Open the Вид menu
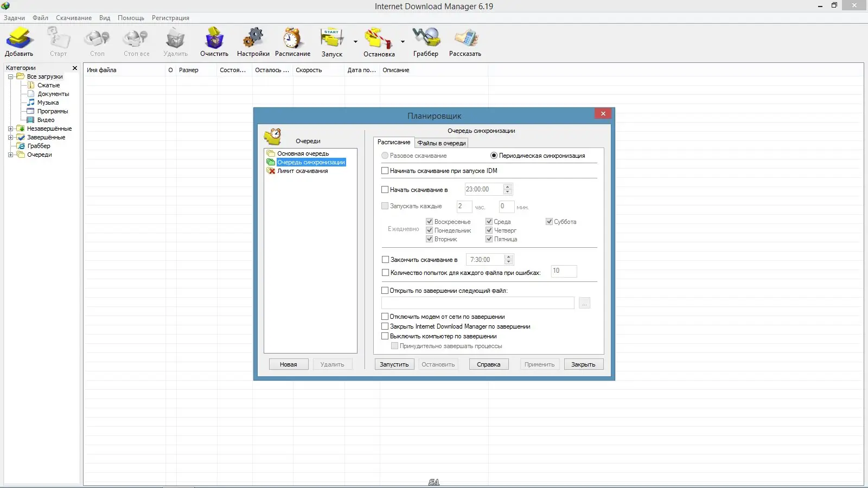 point(105,18)
